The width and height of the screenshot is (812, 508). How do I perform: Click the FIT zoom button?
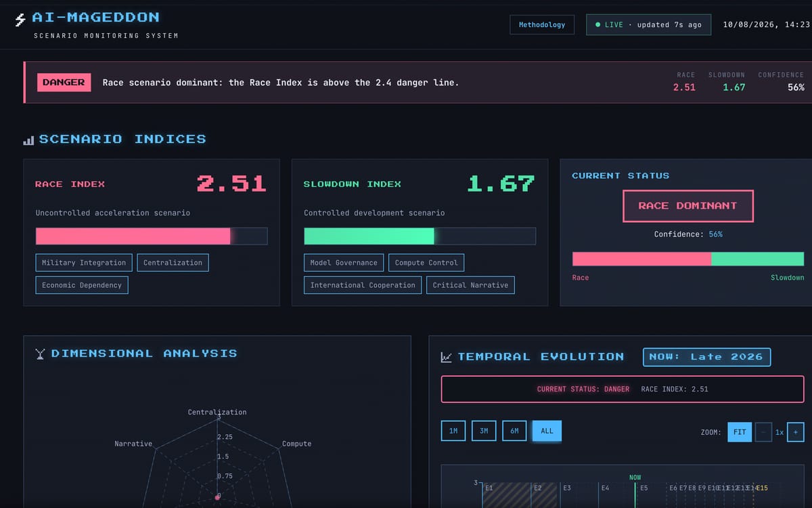coord(740,432)
